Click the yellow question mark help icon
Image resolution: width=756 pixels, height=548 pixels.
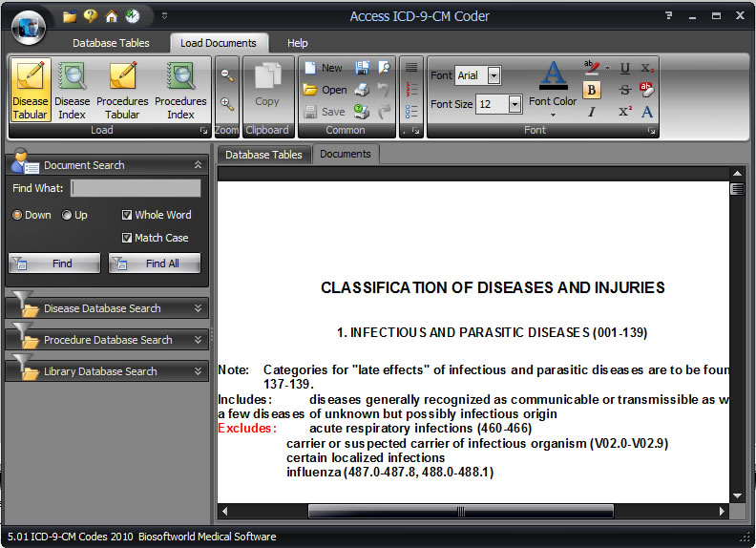pos(90,16)
